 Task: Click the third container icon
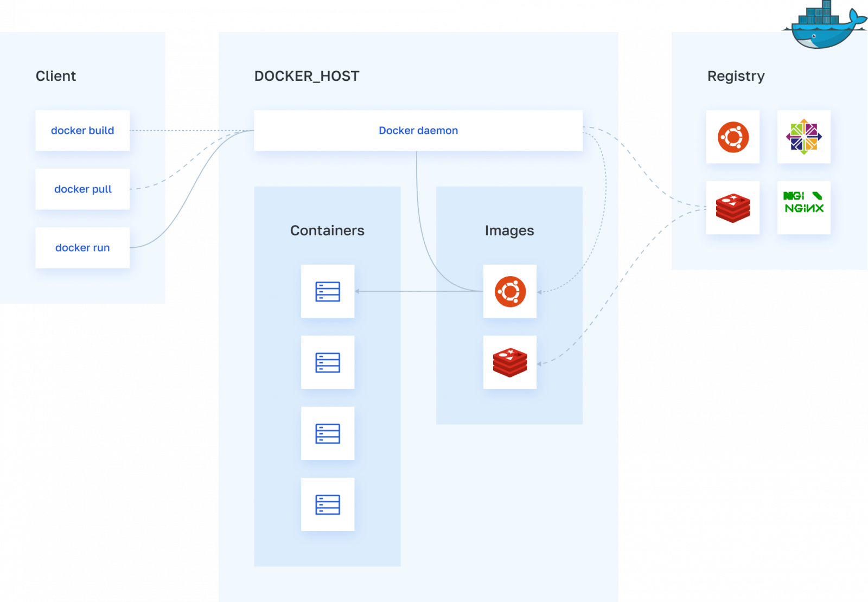[x=328, y=433]
